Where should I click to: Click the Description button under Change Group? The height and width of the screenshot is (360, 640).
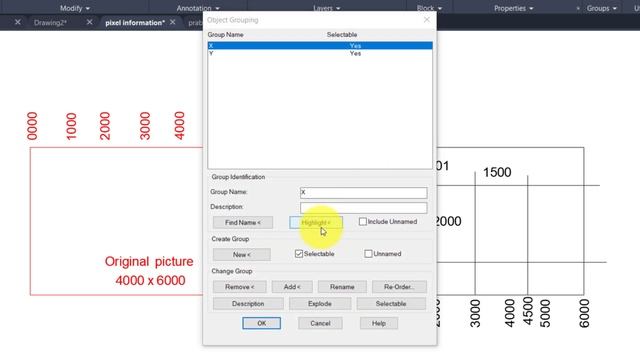(248, 304)
